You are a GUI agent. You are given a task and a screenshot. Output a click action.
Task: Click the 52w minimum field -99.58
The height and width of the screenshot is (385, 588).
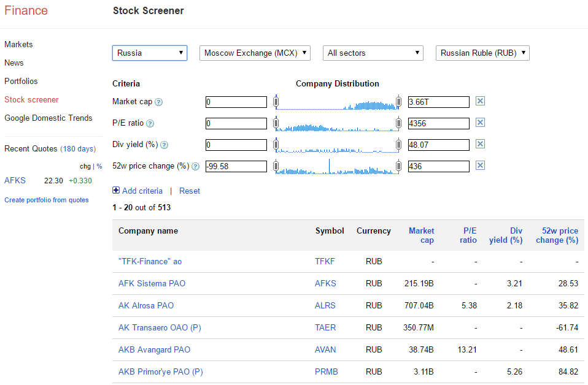point(236,166)
